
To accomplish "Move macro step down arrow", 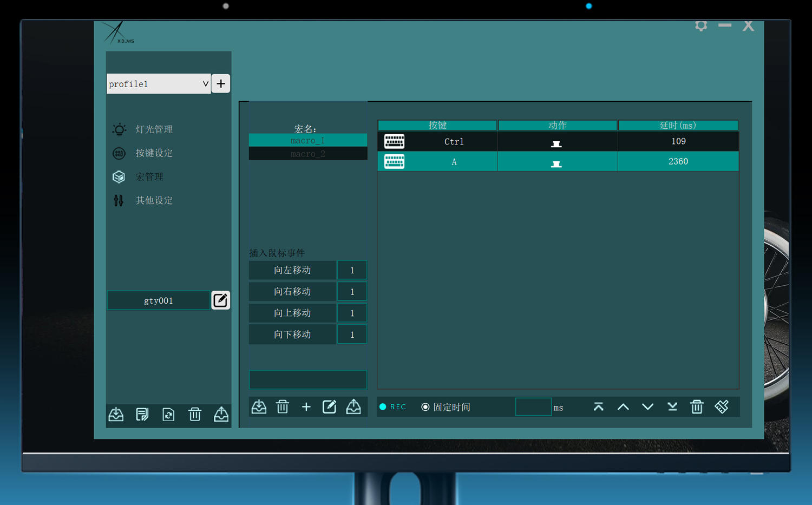I will [x=647, y=407].
